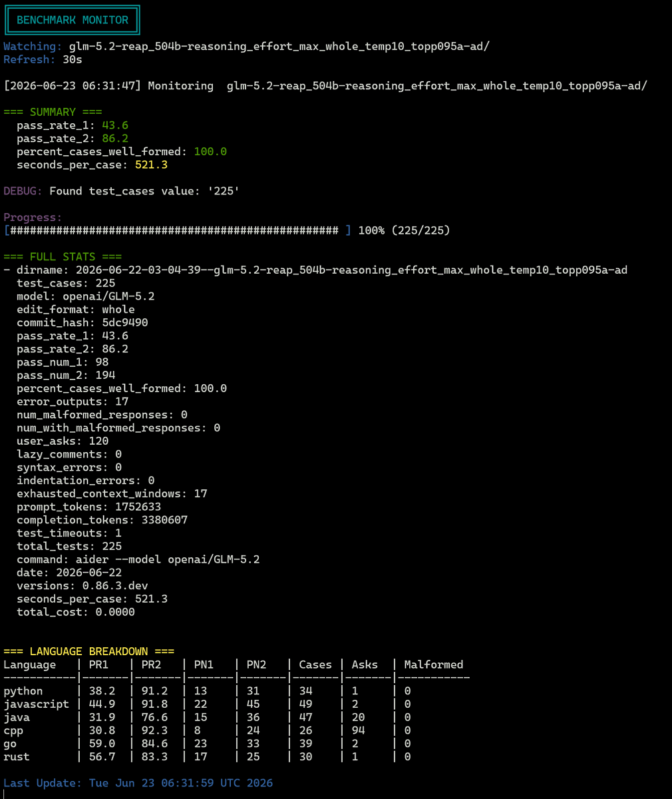Click the versions: 0.86.3.dev line

tap(83, 586)
